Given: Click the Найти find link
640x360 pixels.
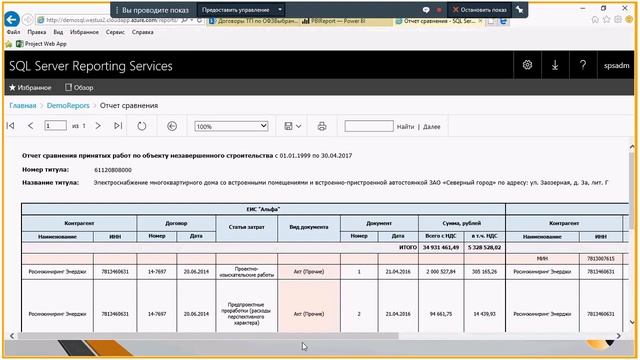Looking at the screenshot, I should click(x=405, y=127).
